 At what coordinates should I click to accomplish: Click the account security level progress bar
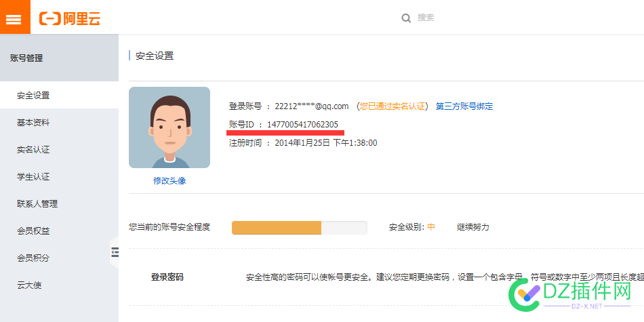[x=300, y=228]
